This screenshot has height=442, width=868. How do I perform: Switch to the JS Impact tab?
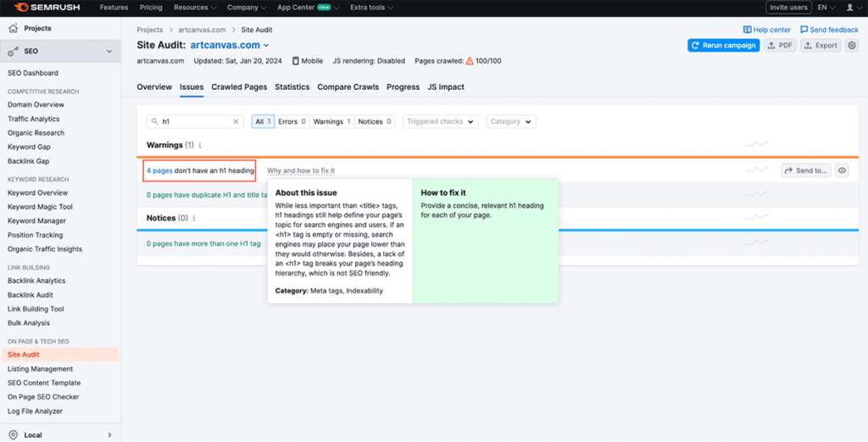pos(446,87)
